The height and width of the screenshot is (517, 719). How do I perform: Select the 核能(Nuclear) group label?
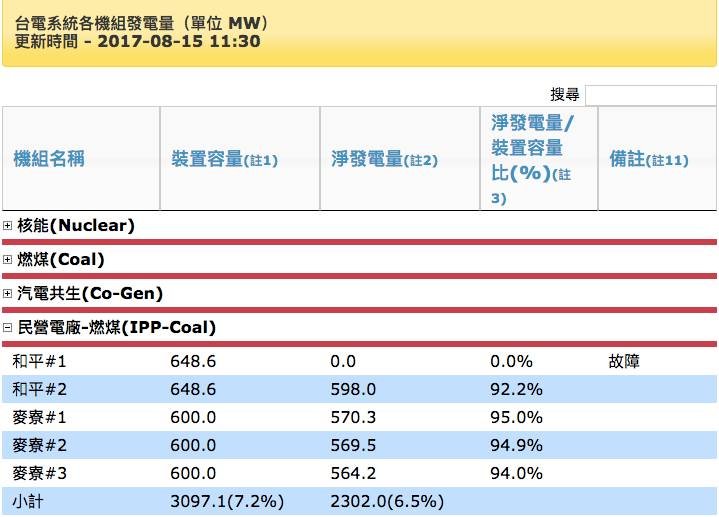[76, 225]
